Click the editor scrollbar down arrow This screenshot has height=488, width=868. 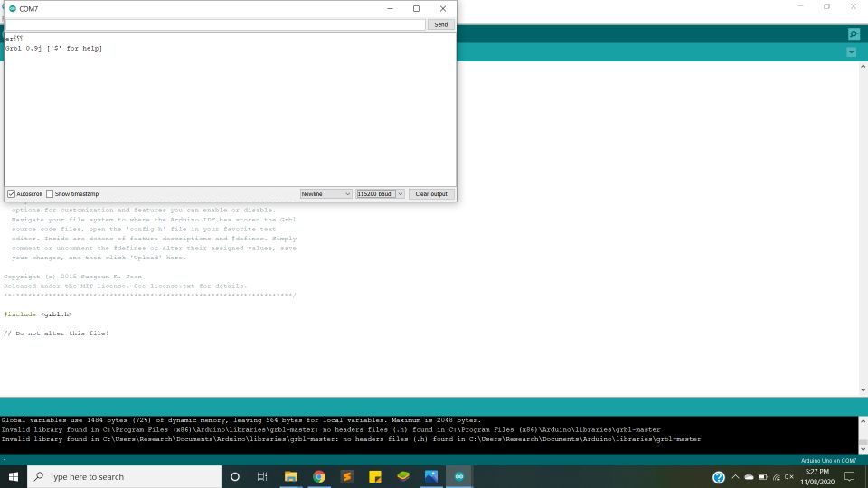[863, 390]
